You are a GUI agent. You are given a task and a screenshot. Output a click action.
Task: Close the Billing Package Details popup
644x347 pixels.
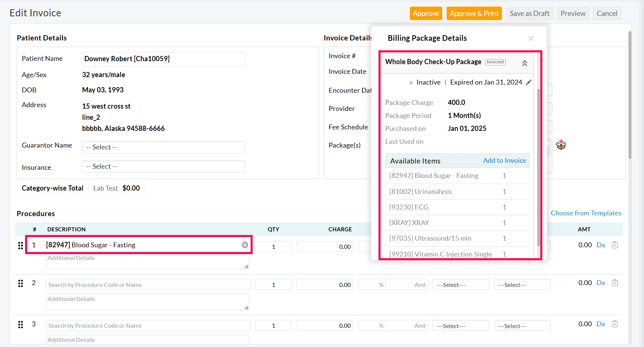[x=531, y=39]
